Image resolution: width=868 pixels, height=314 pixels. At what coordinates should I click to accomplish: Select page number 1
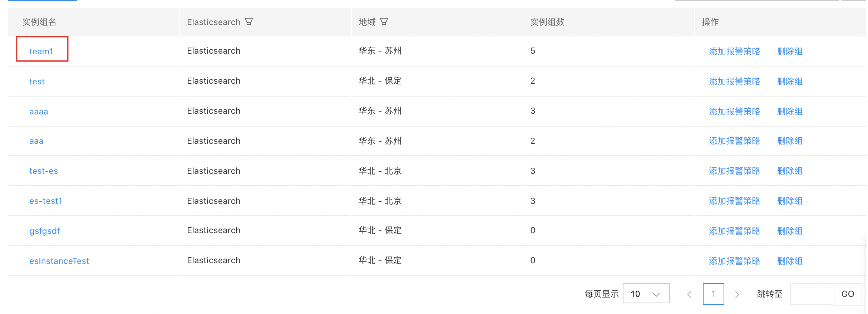pos(713,294)
